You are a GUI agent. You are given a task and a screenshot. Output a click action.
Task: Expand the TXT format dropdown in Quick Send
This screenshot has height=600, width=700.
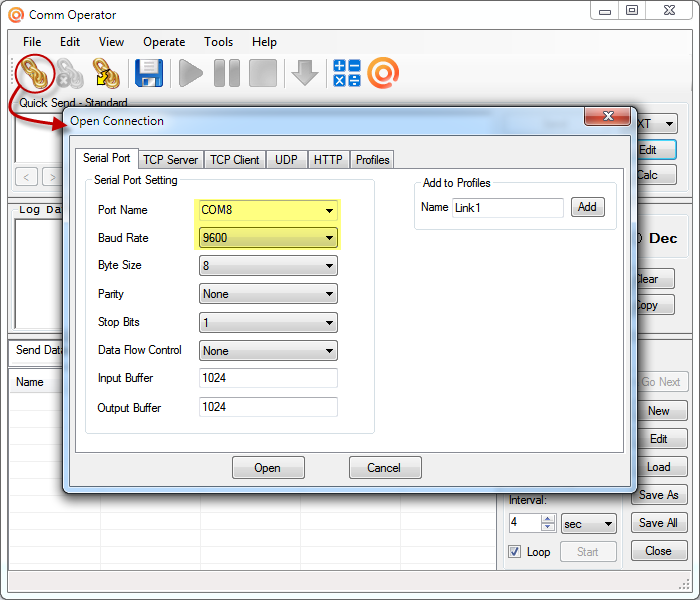pos(669,124)
